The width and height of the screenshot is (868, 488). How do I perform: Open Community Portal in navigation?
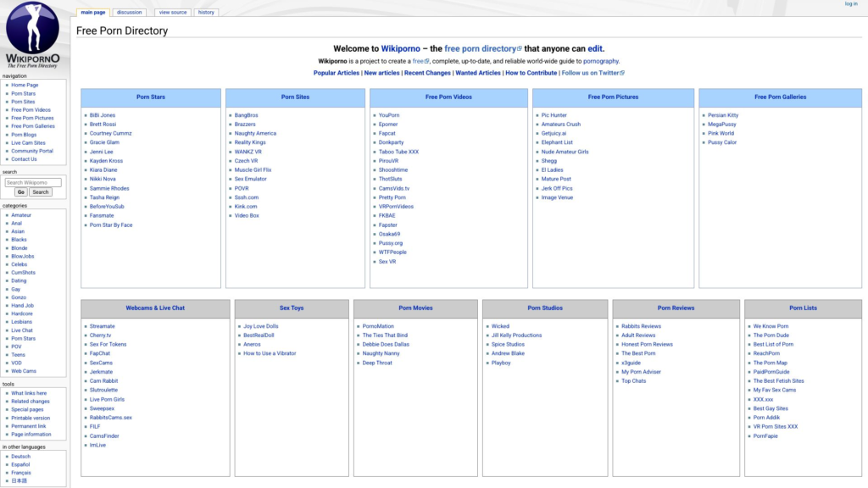(32, 151)
